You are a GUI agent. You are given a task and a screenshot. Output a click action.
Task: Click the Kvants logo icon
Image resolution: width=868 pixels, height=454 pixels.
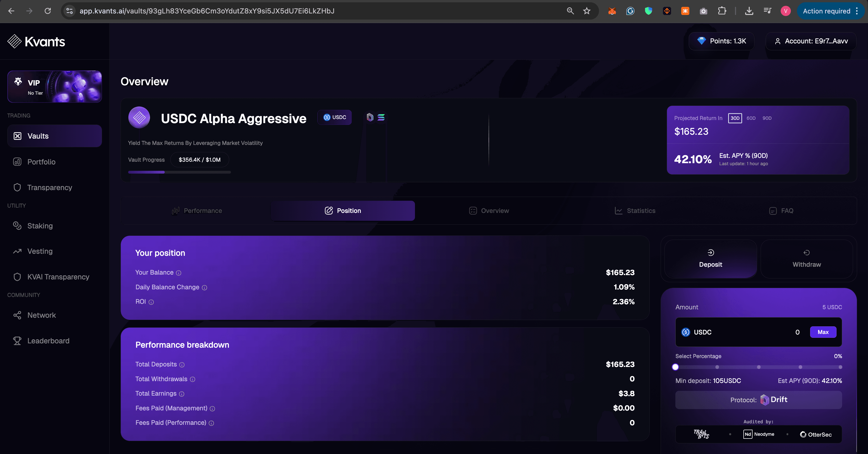pyautogui.click(x=14, y=41)
